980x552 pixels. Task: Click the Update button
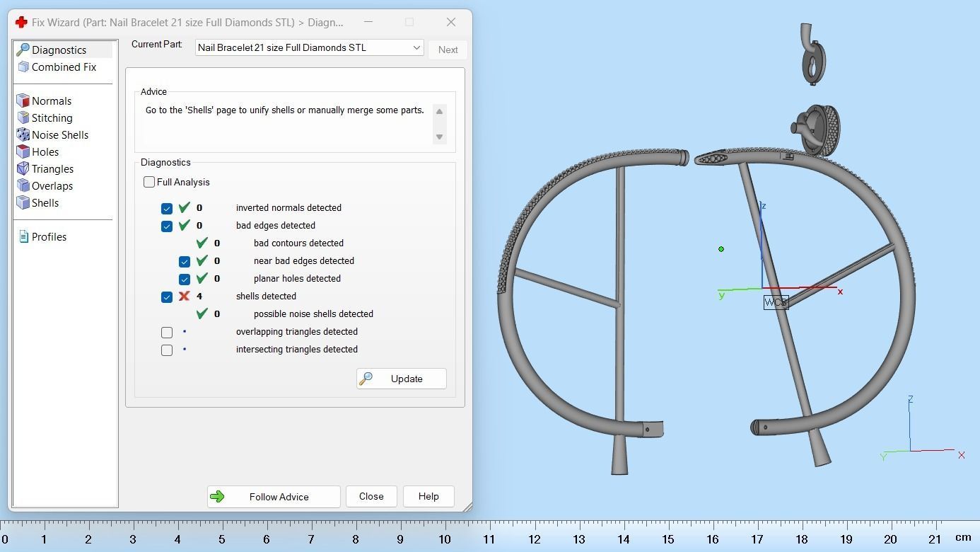click(x=401, y=379)
